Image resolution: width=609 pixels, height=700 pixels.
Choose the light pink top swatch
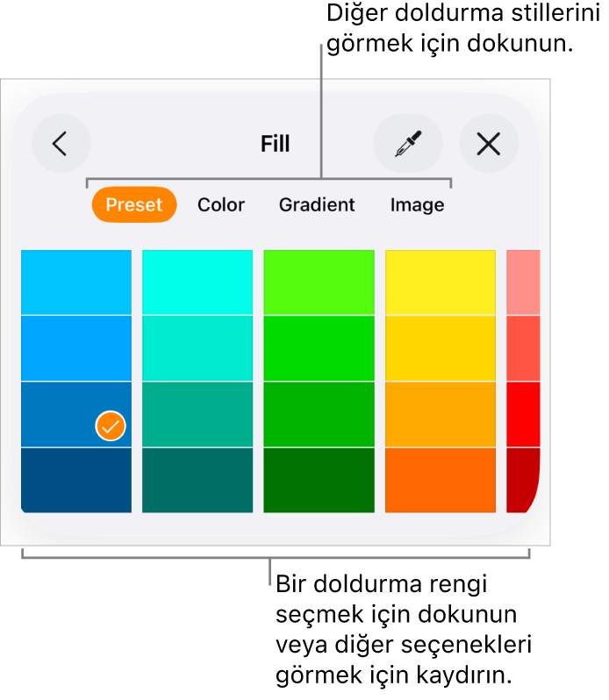523,282
